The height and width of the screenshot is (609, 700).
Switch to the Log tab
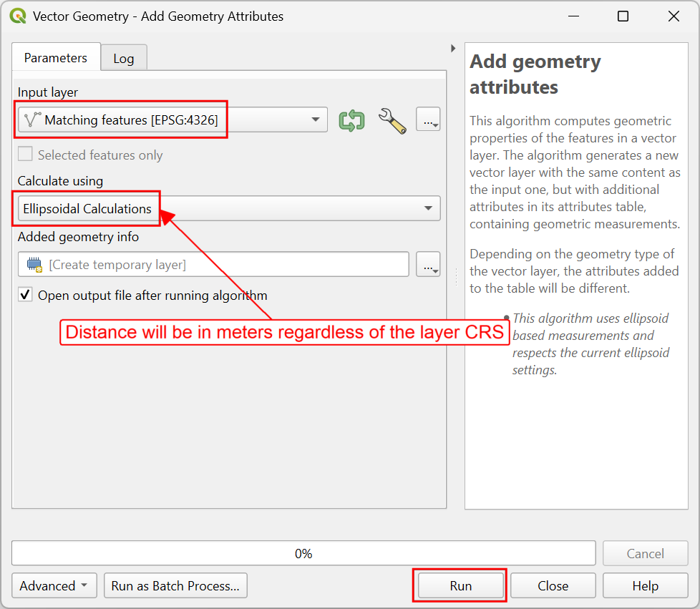[x=124, y=59]
